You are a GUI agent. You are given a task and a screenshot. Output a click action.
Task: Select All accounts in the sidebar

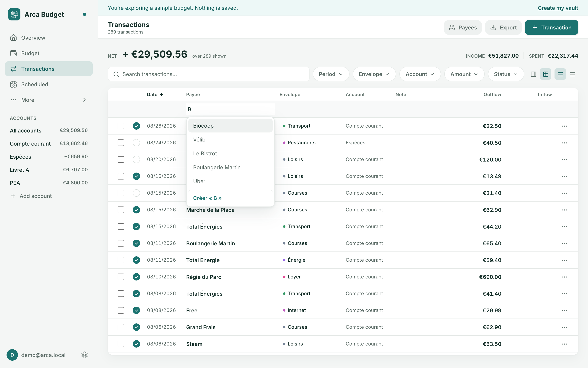click(49, 130)
